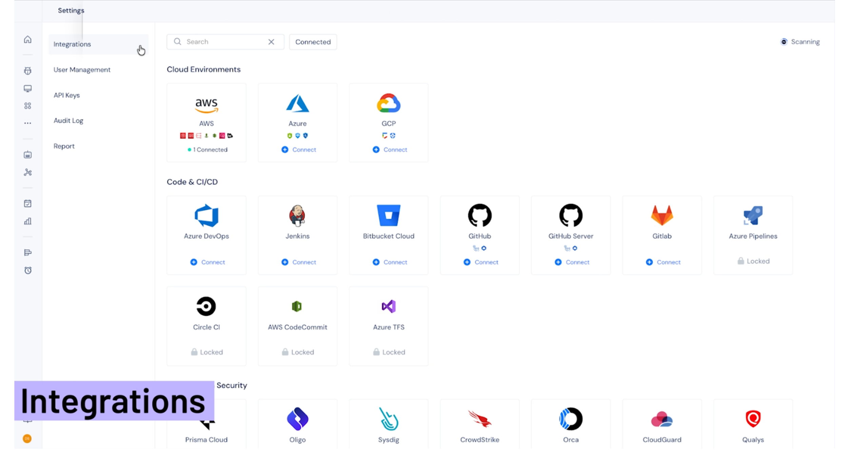Open the bug icon in sidebar
This screenshot has width=868, height=463.
pyautogui.click(x=28, y=71)
